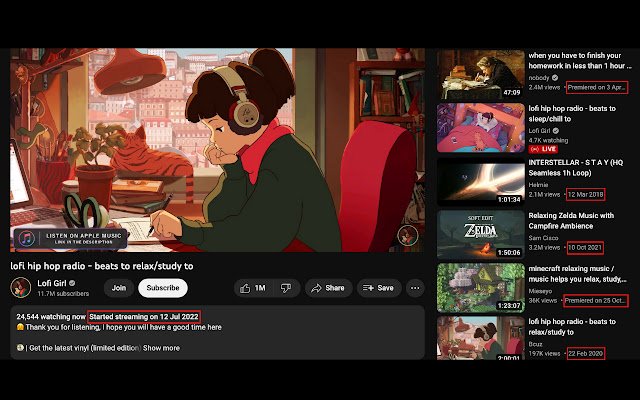The image size is (640, 400).
Task: Open the 'Sam Cisco' channel name
Action: (x=543, y=238)
